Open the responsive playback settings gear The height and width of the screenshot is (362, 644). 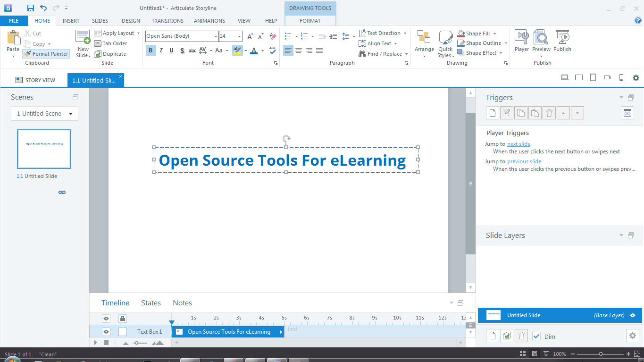[636, 78]
